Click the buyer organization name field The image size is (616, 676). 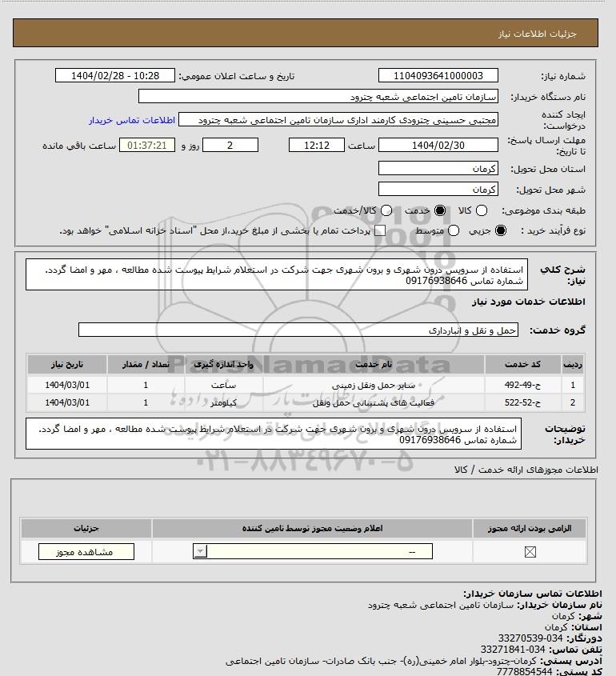point(318,96)
